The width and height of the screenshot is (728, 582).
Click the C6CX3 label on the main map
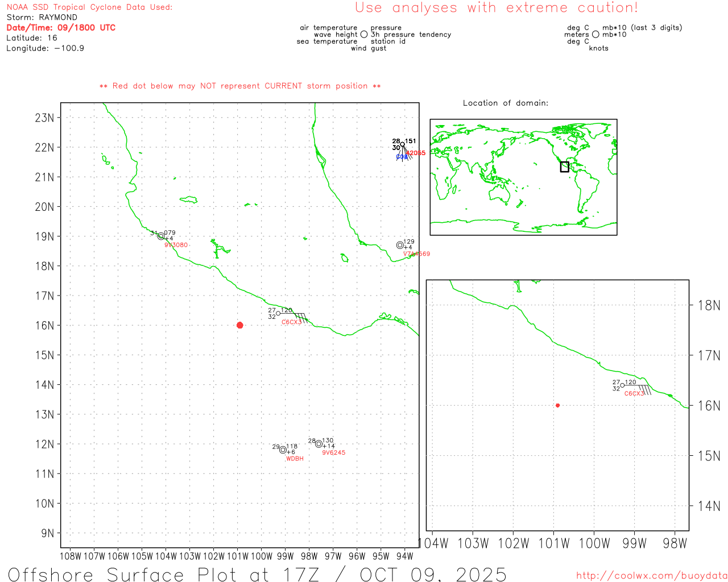click(x=292, y=322)
